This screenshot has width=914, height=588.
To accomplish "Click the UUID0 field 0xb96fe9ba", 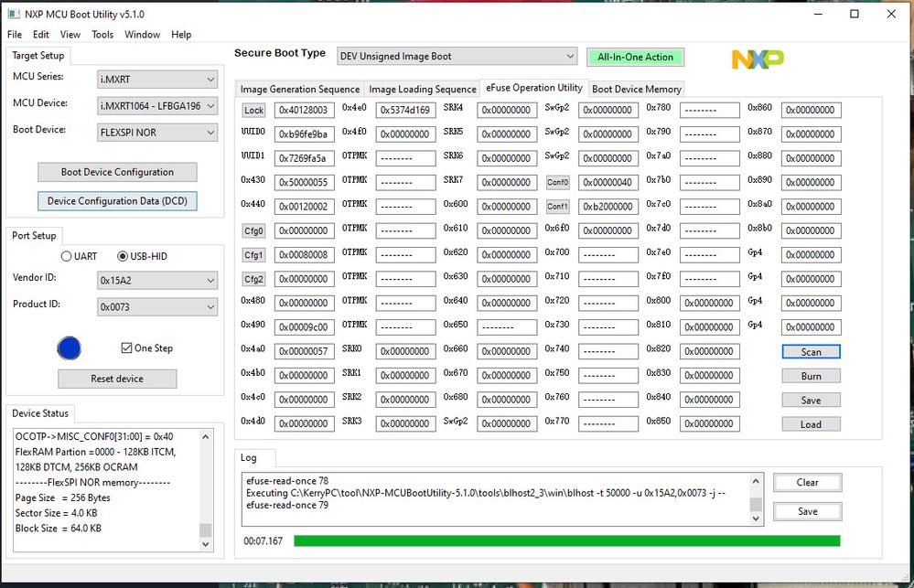I will point(305,134).
